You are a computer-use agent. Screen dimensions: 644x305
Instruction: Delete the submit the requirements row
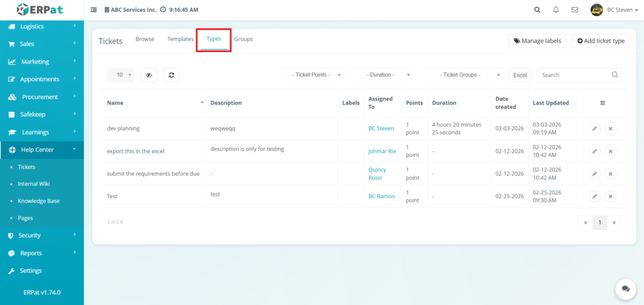click(x=610, y=174)
